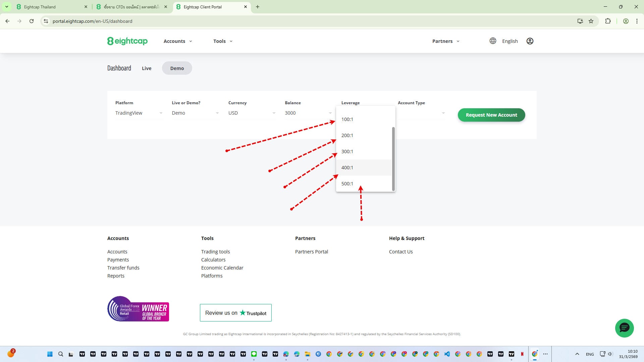Click the Eightcap logo

[127, 41]
